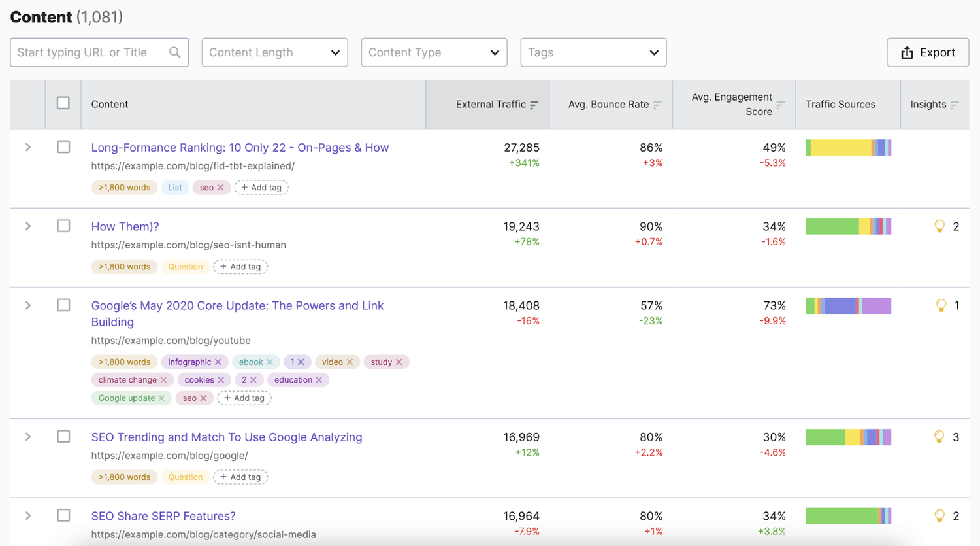Check the SEO Share SERP Features checkbox
The width and height of the screenshot is (980, 546).
point(63,515)
